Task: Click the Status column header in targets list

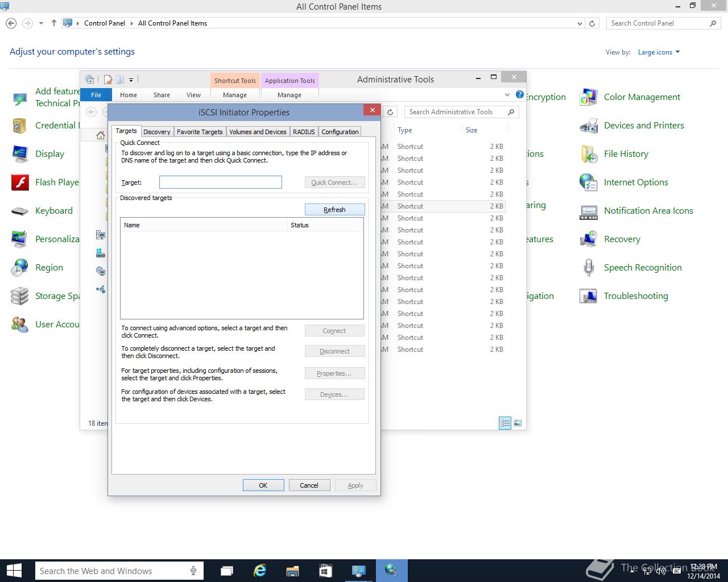Action: click(x=325, y=225)
